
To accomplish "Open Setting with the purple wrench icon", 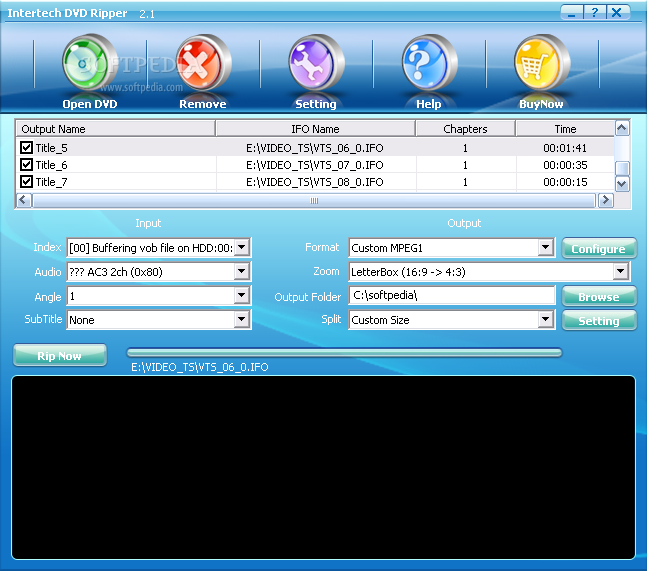I will [316, 63].
